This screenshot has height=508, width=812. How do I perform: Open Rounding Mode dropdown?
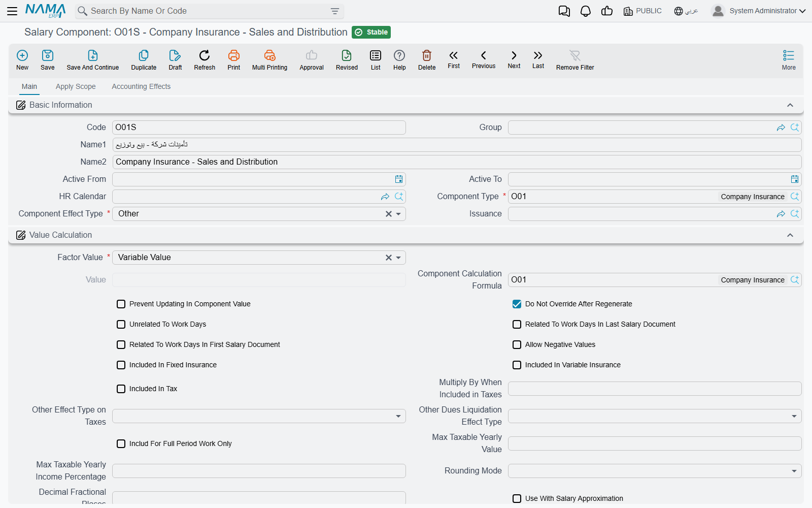click(794, 471)
